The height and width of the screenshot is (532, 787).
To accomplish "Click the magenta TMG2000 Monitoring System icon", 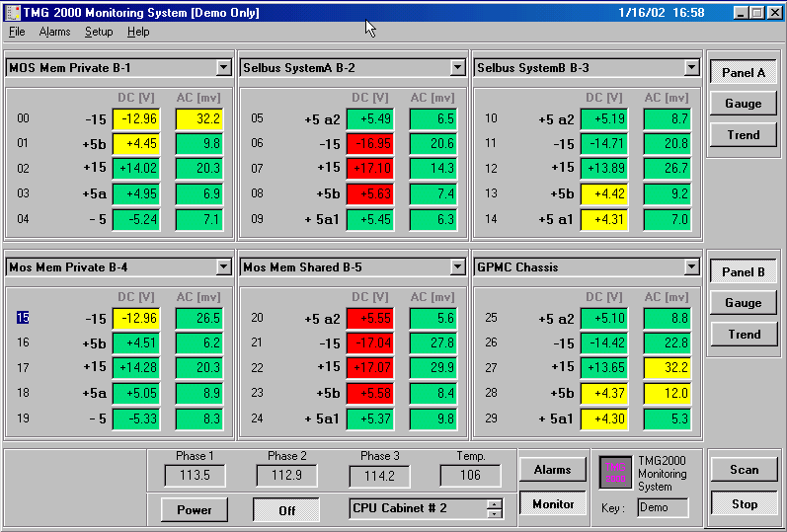I will pos(616,473).
